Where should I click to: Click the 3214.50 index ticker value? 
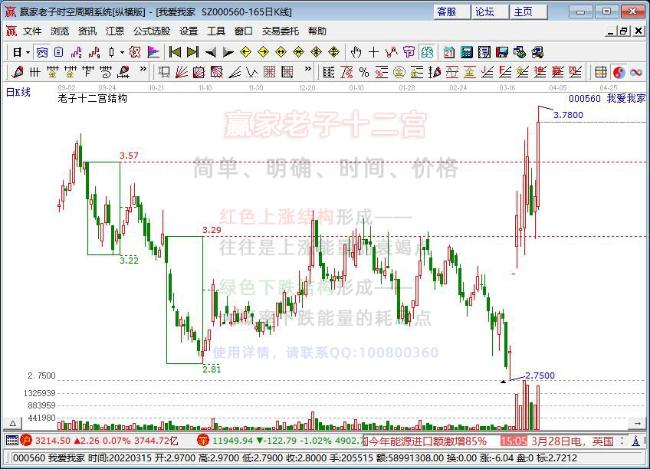(x=53, y=441)
